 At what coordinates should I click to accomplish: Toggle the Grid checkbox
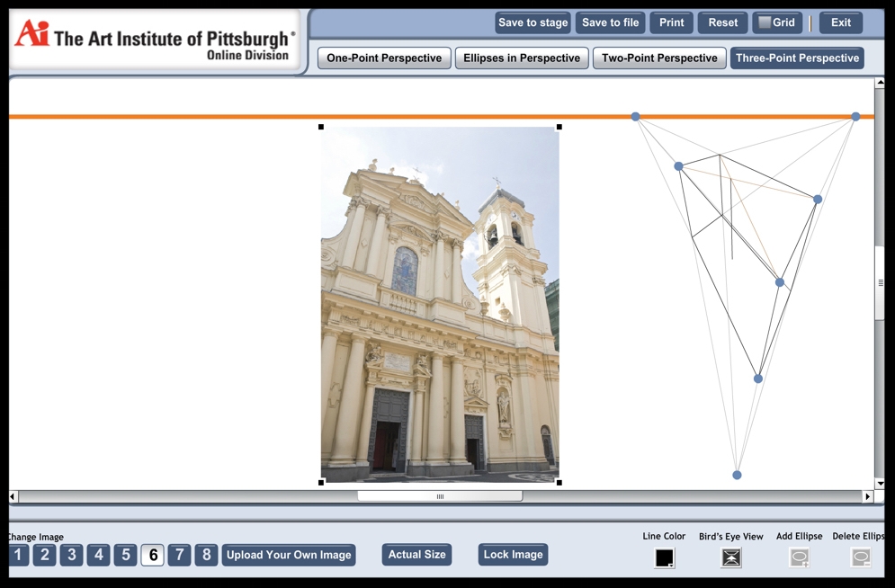point(765,22)
